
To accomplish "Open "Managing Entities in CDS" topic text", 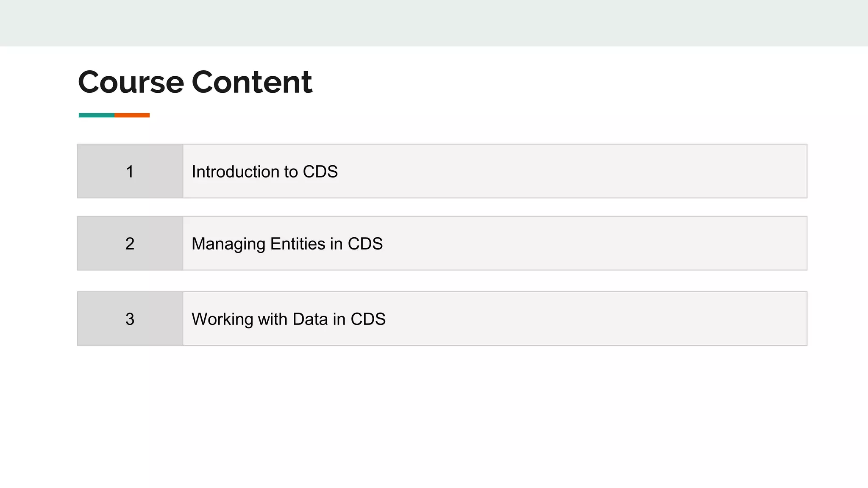I will pos(287,244).
